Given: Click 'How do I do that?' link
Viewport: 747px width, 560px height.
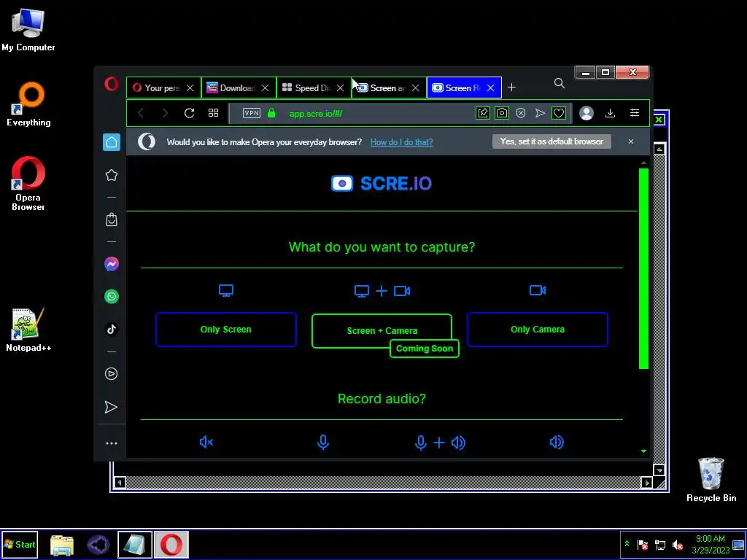Looking at the screenshot, I should pyautogui.click(x=402, y=142).
